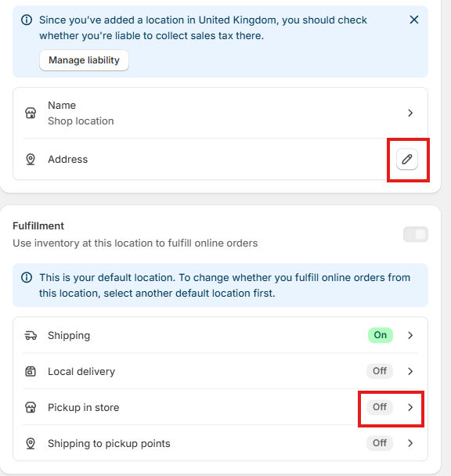Expand the Name row chevron
This screenshot has width=451, height=476.
click(410, 113)
